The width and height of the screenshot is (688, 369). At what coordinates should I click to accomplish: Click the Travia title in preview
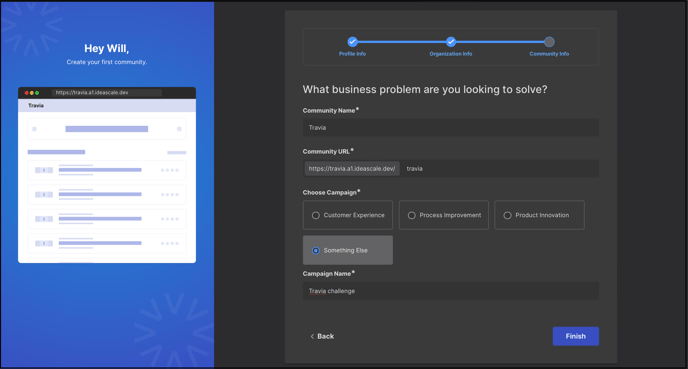36,105
